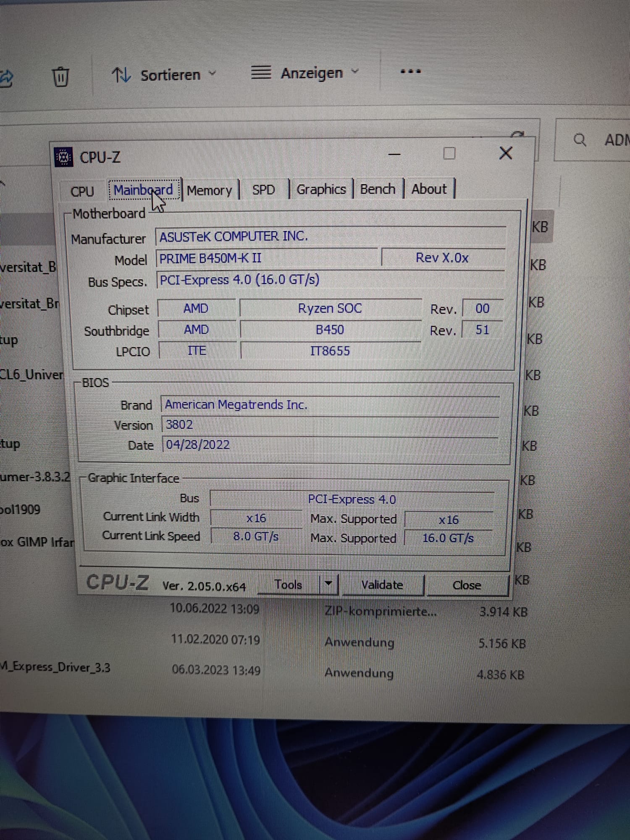Click the Current Link Speed 8.0 GT/s value
The image size is (630, 840).
point(256,536)
